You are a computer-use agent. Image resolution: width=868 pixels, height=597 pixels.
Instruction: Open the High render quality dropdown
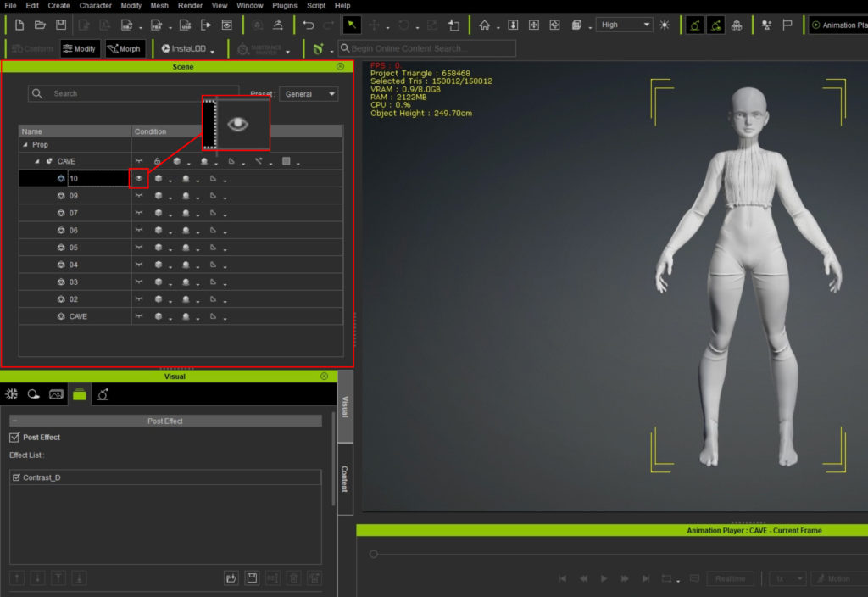[624, 25]
